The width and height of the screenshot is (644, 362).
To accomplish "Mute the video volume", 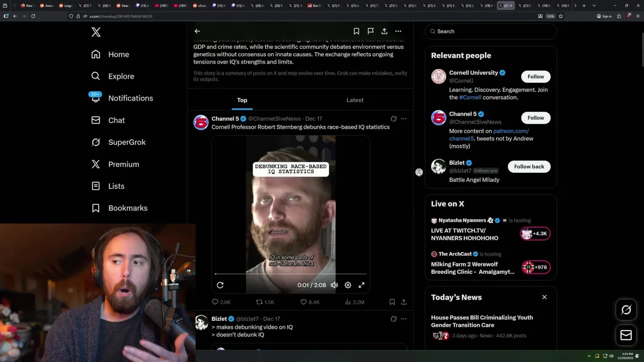I will click(334, 285).
